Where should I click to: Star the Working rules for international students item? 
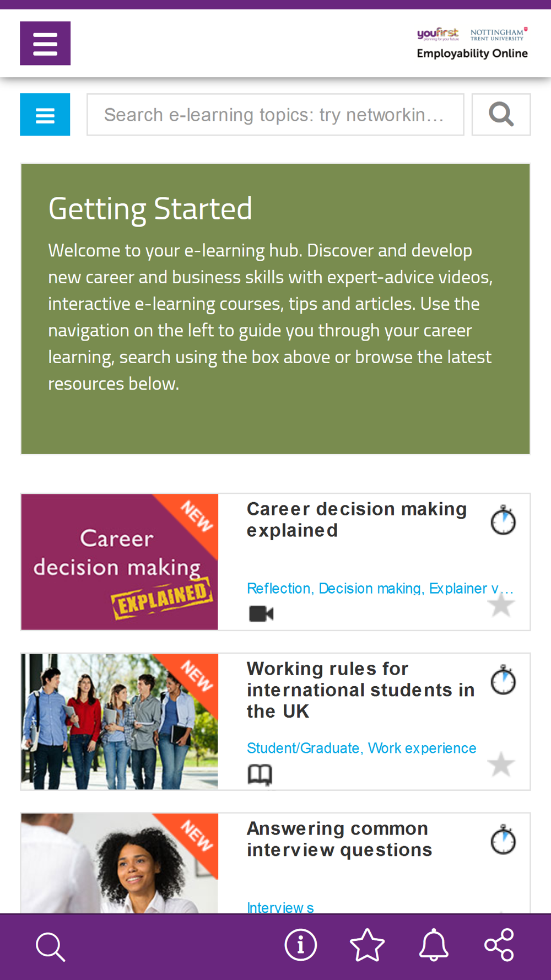point(501,764)
